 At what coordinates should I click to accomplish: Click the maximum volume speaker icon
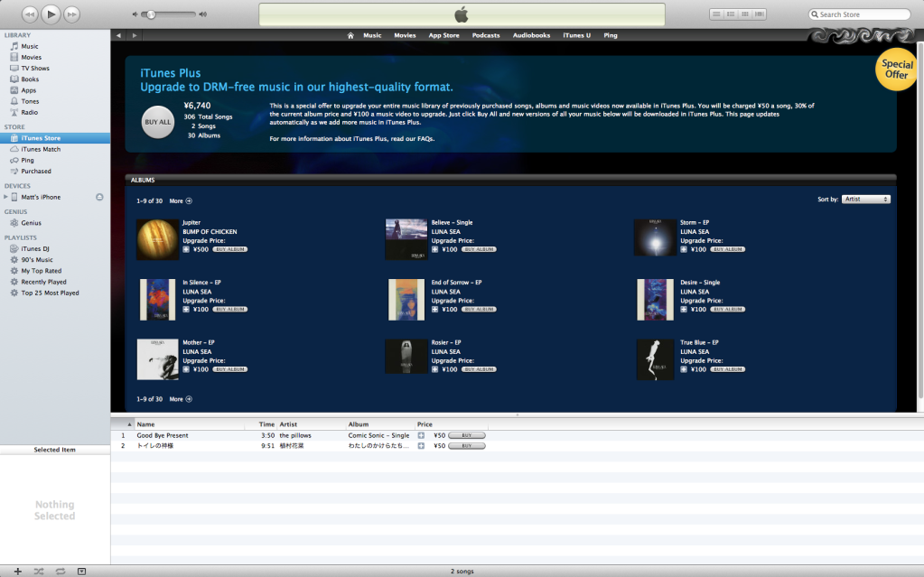(x=202, y=14)
